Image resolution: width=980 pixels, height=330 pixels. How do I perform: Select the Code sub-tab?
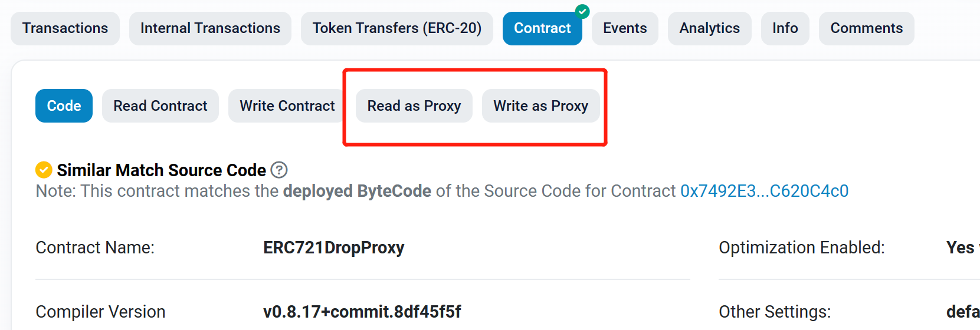64,106
